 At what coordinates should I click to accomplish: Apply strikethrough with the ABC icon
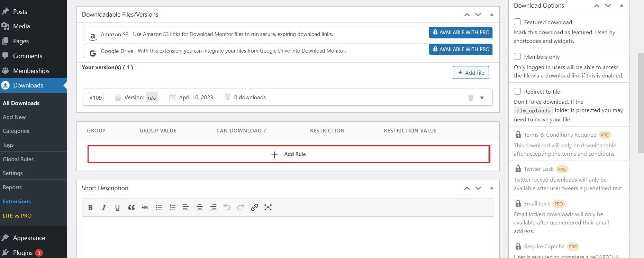[x=145, y=208]
